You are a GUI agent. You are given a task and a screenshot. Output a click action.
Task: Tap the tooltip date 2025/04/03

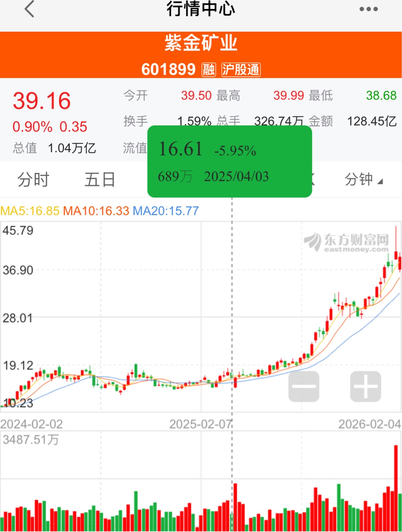coord(236,177)
